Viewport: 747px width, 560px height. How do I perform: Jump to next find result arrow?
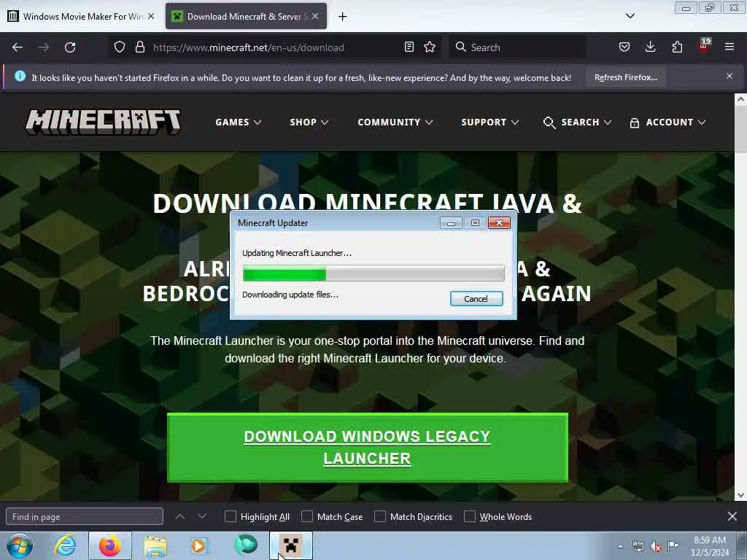(x=202, y=516)
